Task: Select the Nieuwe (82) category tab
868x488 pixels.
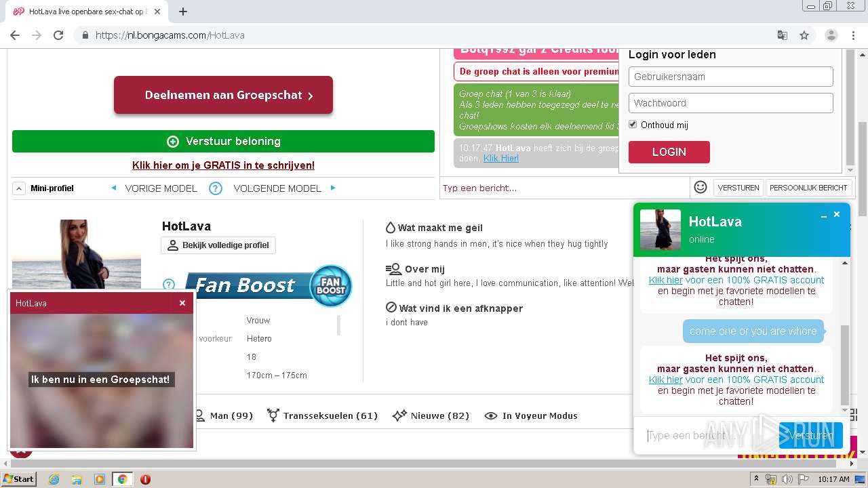Action: pos(431,415)
